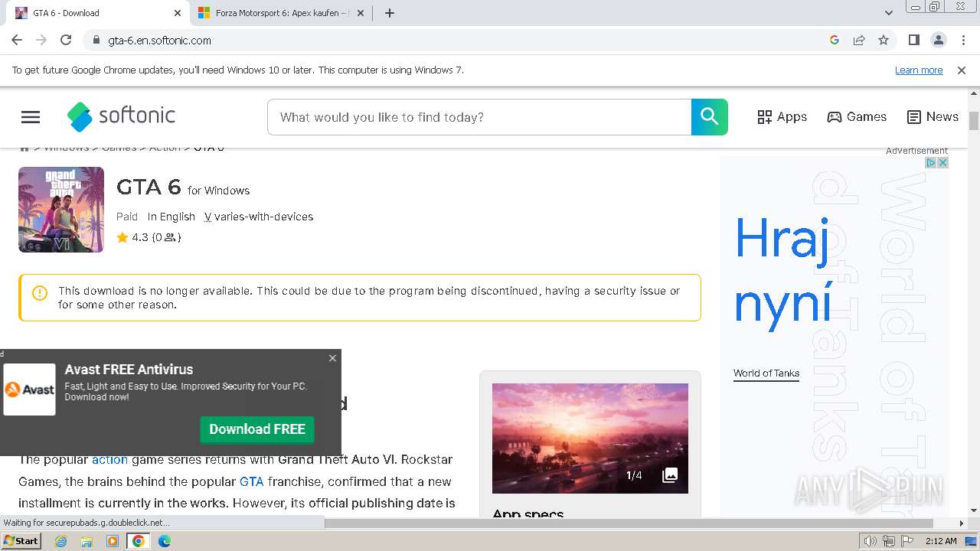Share this page icon
980x551 pixels.
[x=859, y=40]
